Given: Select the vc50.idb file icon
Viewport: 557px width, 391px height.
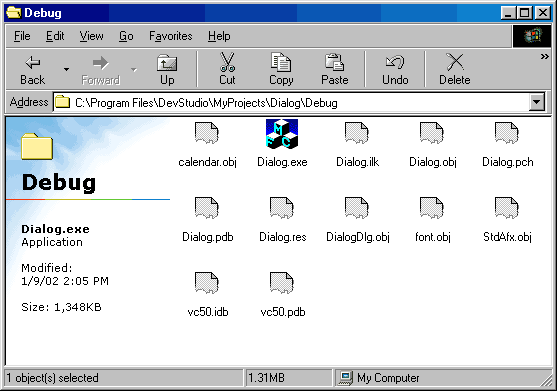Looking at the screenshot, I should (207, 283).
